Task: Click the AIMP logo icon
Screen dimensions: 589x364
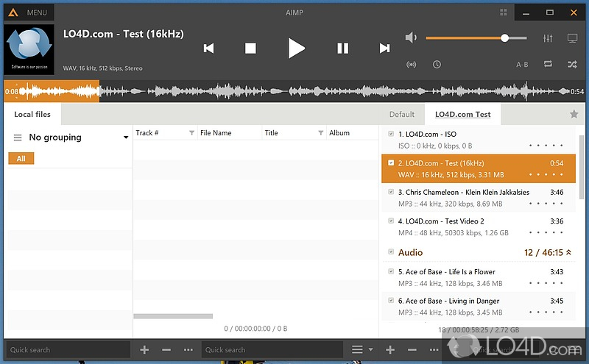Action: 13,13
